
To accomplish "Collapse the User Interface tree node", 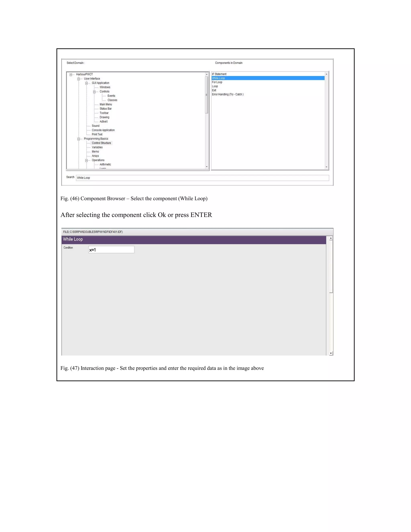I will [79, 79].
